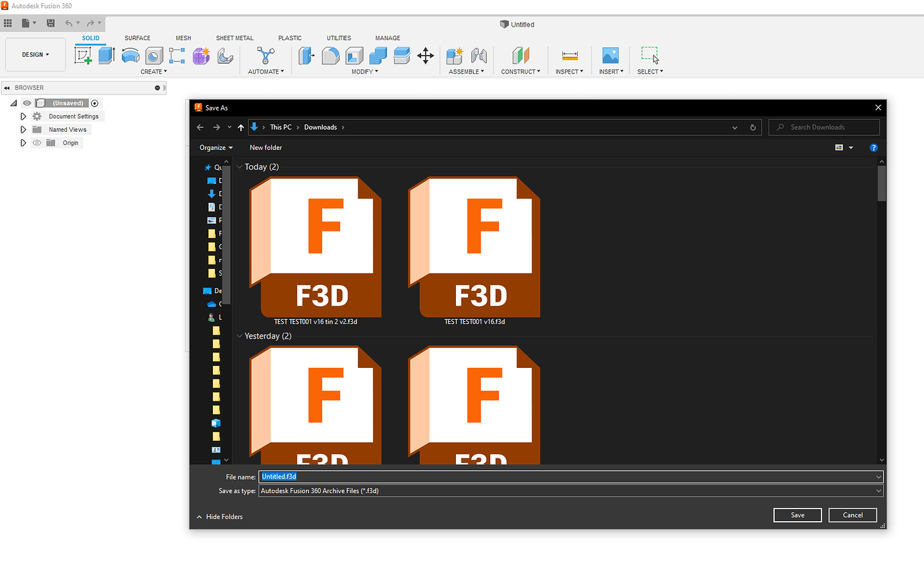Open the Revolve tool

pos(131,56)
